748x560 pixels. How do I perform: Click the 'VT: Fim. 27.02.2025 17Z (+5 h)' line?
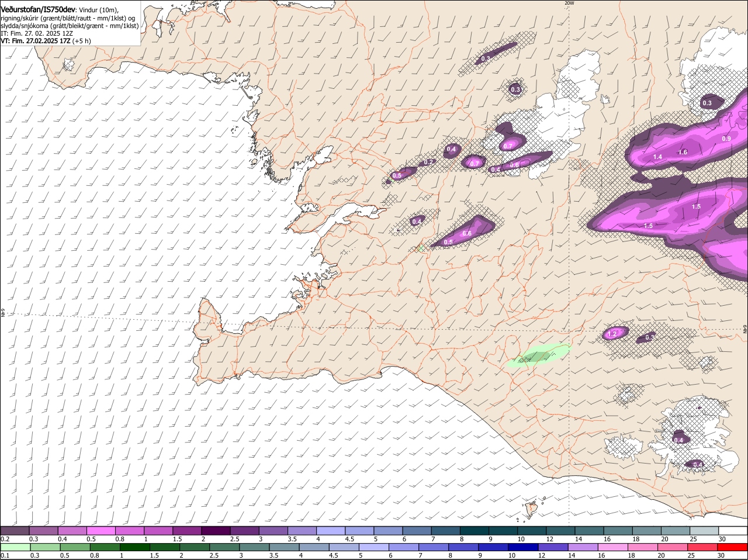click(x=45, y=41)
